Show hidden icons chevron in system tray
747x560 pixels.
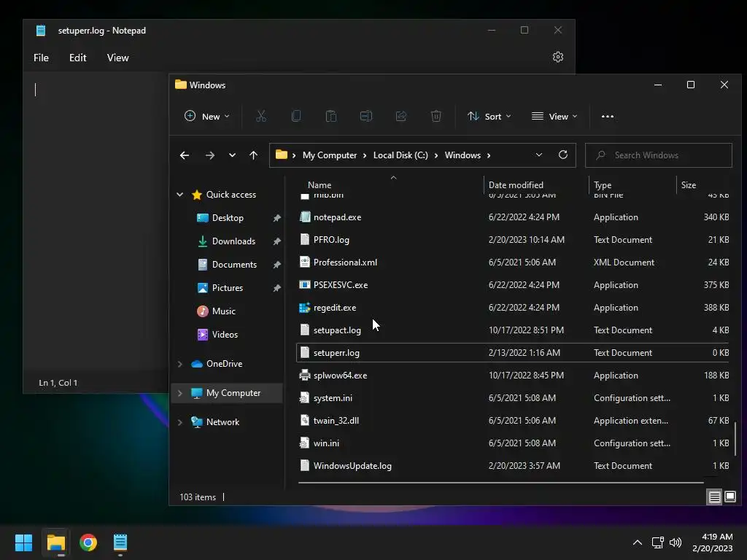click(x=638, y=542)
